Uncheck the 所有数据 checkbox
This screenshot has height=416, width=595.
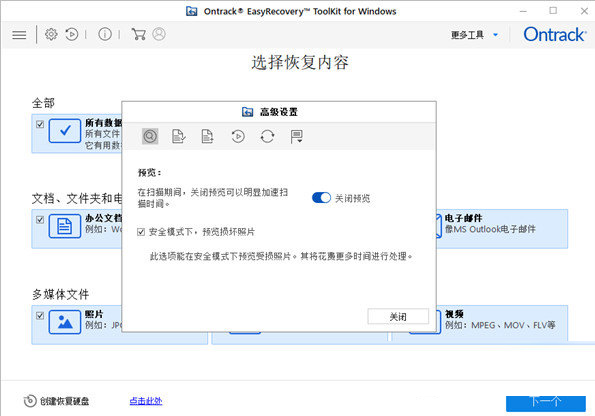(x=40, y=124)
